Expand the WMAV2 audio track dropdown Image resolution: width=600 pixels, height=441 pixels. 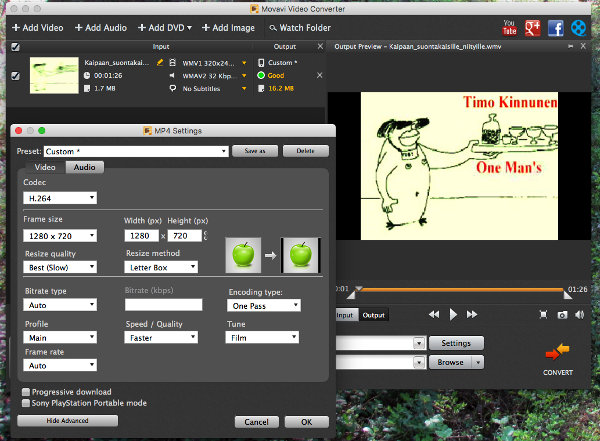(244, 76)
